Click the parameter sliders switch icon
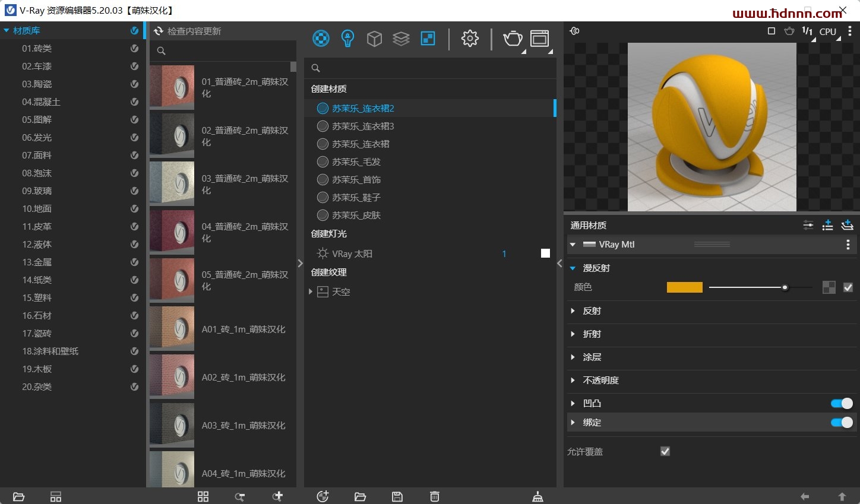The width and height of the screenshot is (860, 504). click(808, 225)
